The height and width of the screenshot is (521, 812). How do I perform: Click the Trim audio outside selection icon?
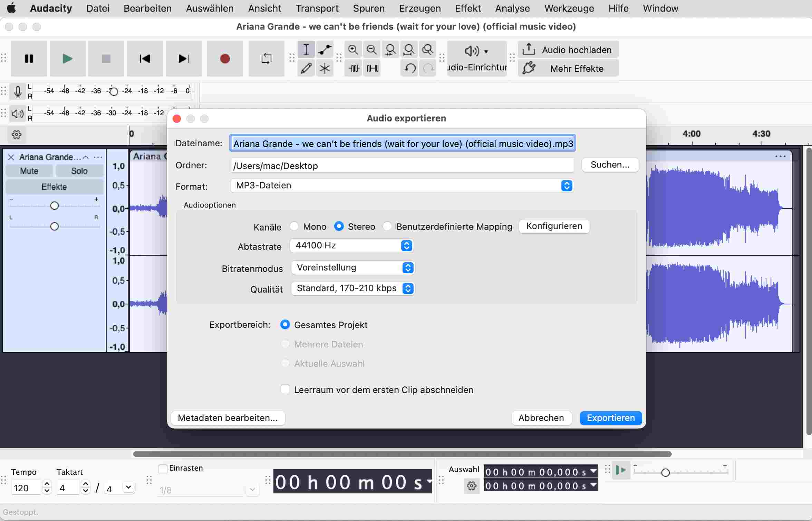coord(354,68)
